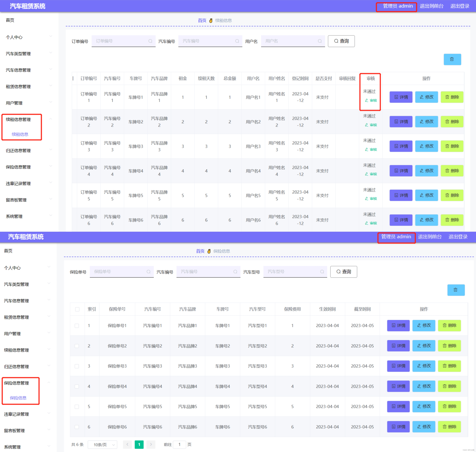Image resolution: width=476 pixels, height=452 pixels.
Task: Tick the checkbox for the 保险单号5 row
Action: point(77,406)
